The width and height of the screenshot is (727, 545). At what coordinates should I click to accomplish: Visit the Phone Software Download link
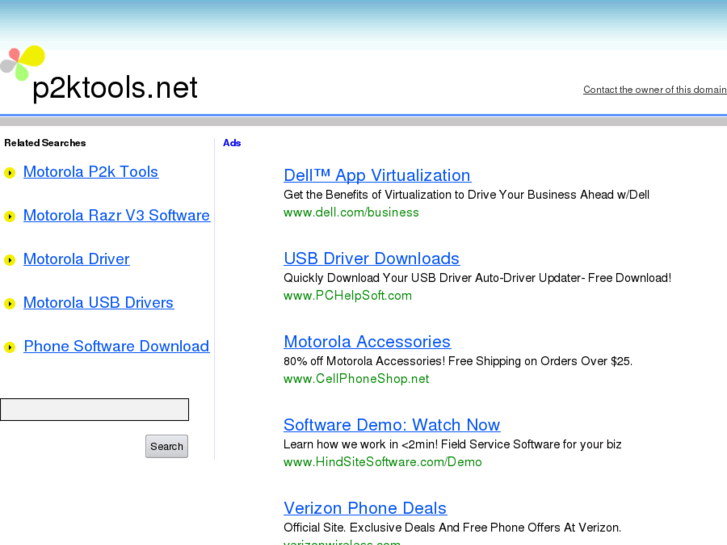[116, 346]
